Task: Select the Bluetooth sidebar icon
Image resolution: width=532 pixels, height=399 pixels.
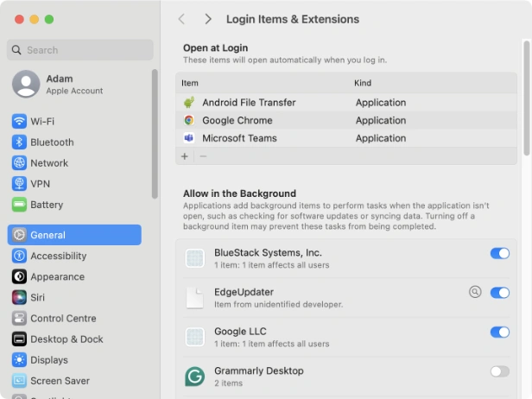Action: [x=19, y=142]
